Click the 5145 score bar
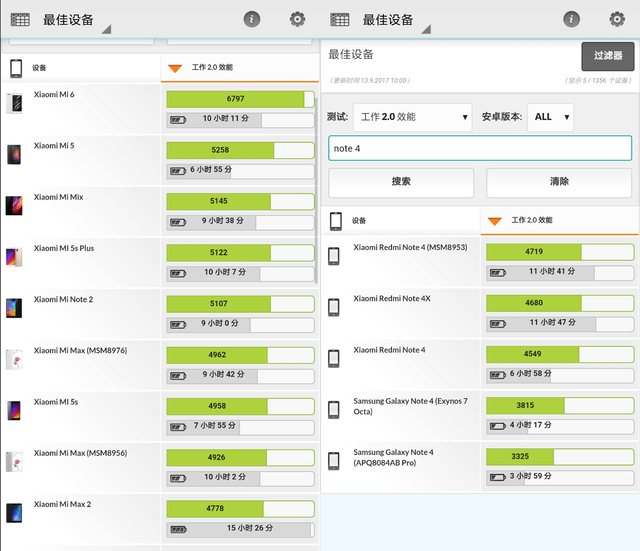Viewport: 640px width, 551px height. 240,202
